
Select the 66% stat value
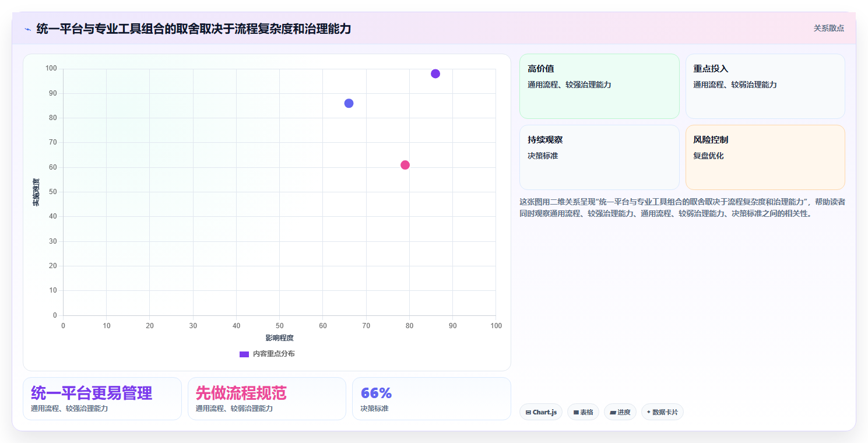[376, 393]
